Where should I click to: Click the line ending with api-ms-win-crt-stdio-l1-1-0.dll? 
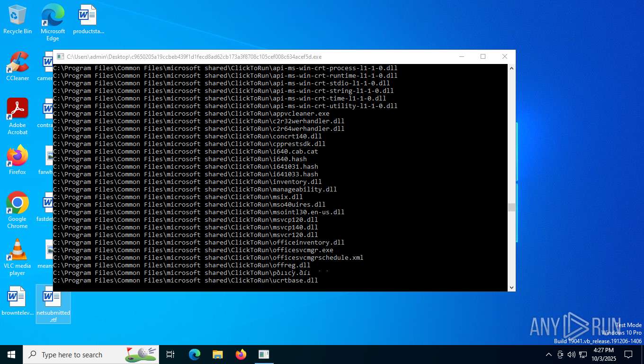coord(222,83)
